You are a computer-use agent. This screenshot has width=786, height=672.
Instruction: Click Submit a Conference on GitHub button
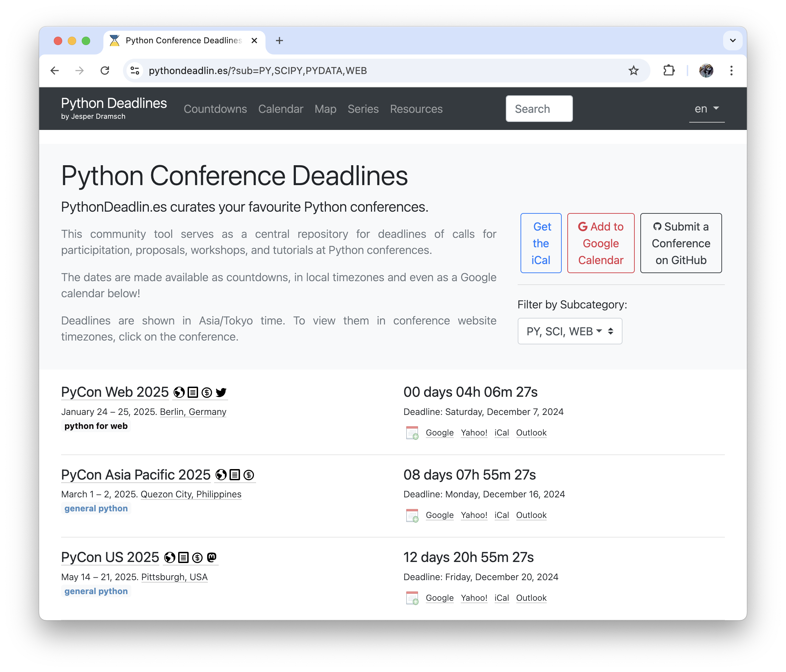click(x=681, y=243)
